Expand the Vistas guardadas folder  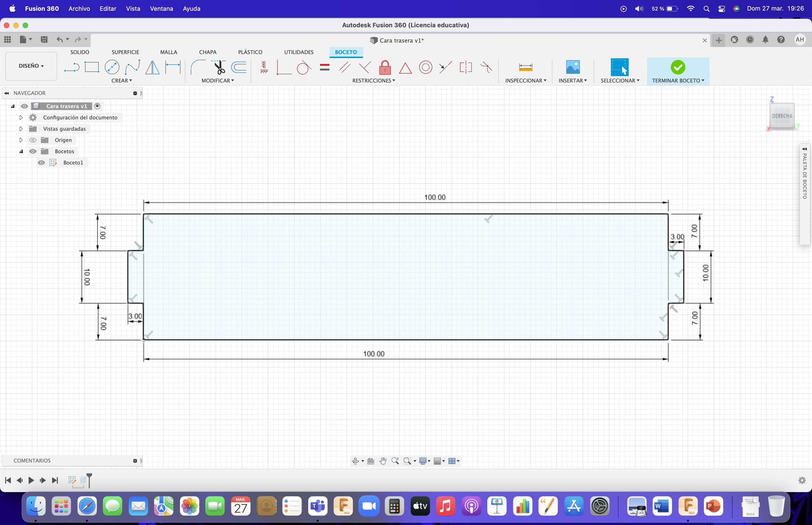click(21, 129)
